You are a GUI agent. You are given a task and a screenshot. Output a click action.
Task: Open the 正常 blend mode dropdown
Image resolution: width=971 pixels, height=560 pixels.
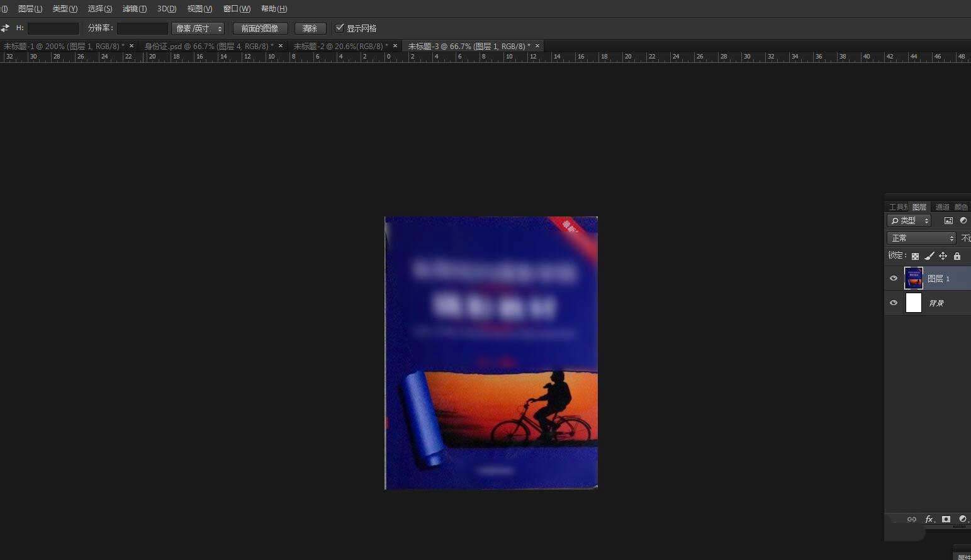coord(921,238)
